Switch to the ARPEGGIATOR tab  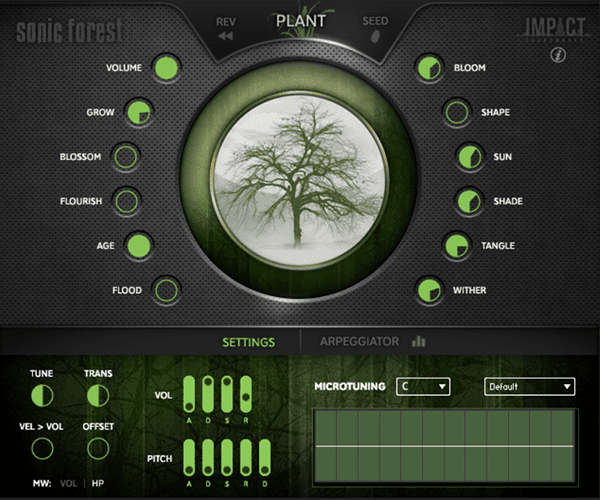(359, 341)
